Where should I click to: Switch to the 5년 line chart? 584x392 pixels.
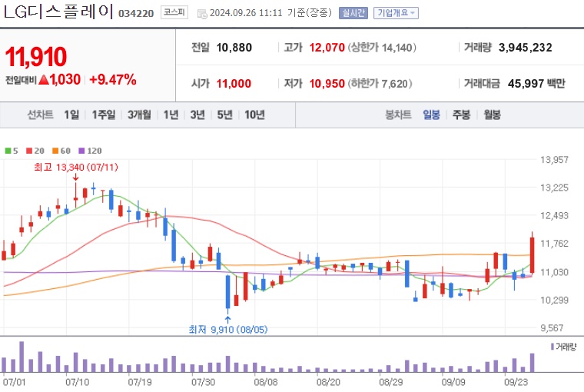coord(225,115)
